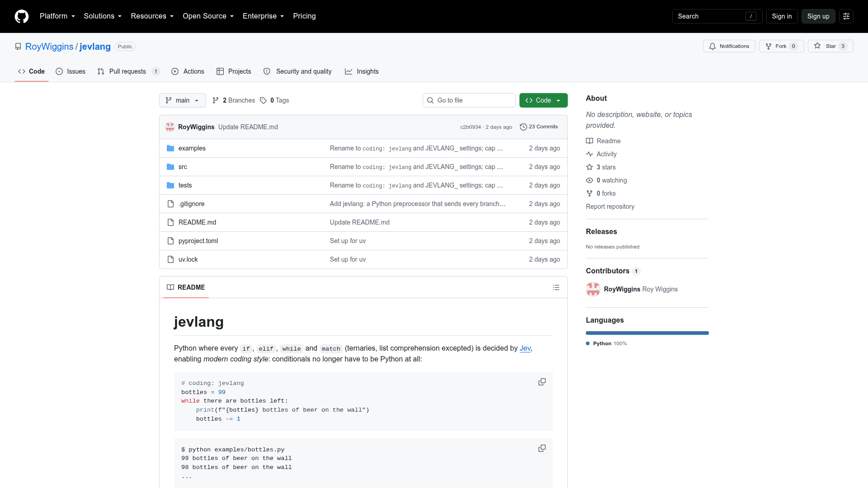
Task: Click the Notifications bell icon
Action: pyautogui.click(x=712, y=46)
